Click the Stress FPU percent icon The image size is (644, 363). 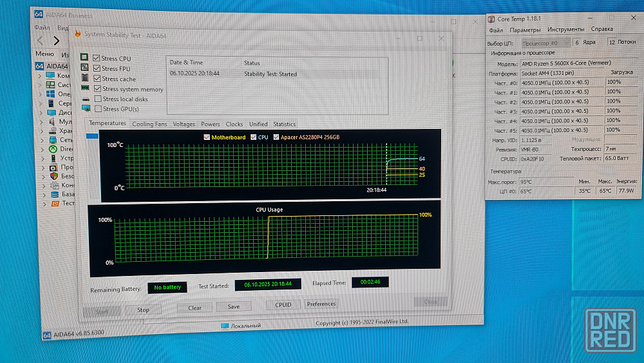pyautogui.click(x=84, y=68)
